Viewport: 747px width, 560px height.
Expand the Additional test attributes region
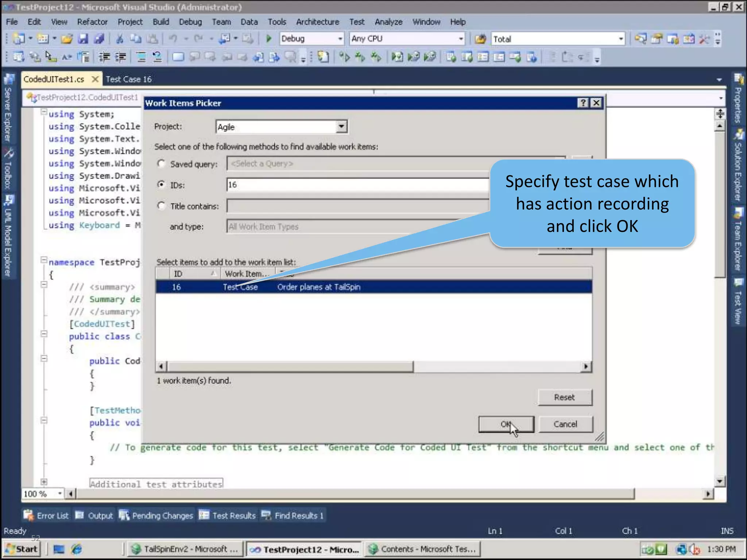pos(44,482)
